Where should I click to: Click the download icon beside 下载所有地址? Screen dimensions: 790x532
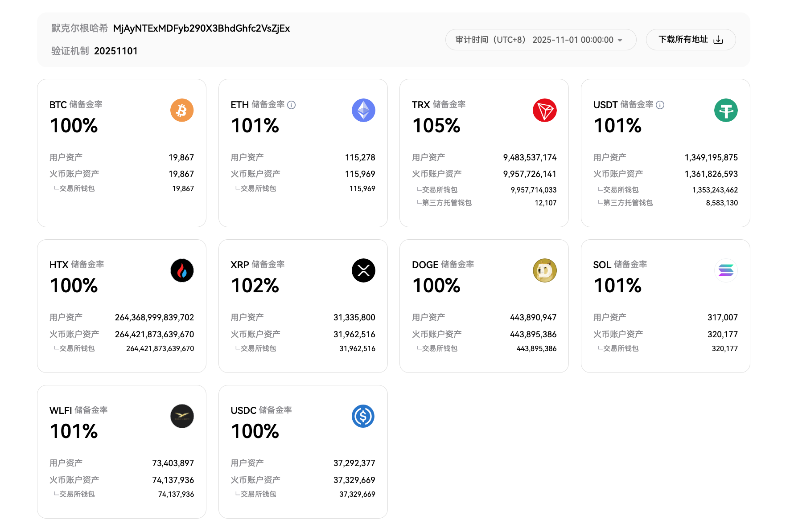(718, 39)
